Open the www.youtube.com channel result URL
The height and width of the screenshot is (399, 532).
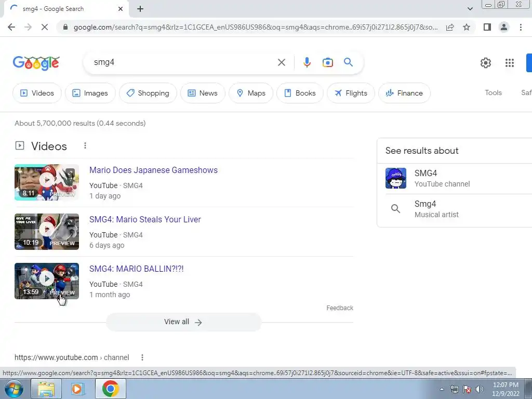pyautogui.click(x=72, y=357)
